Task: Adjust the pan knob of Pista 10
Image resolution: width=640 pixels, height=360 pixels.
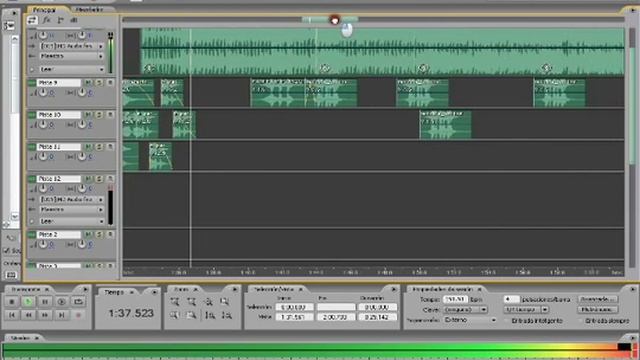Action: 82,124
